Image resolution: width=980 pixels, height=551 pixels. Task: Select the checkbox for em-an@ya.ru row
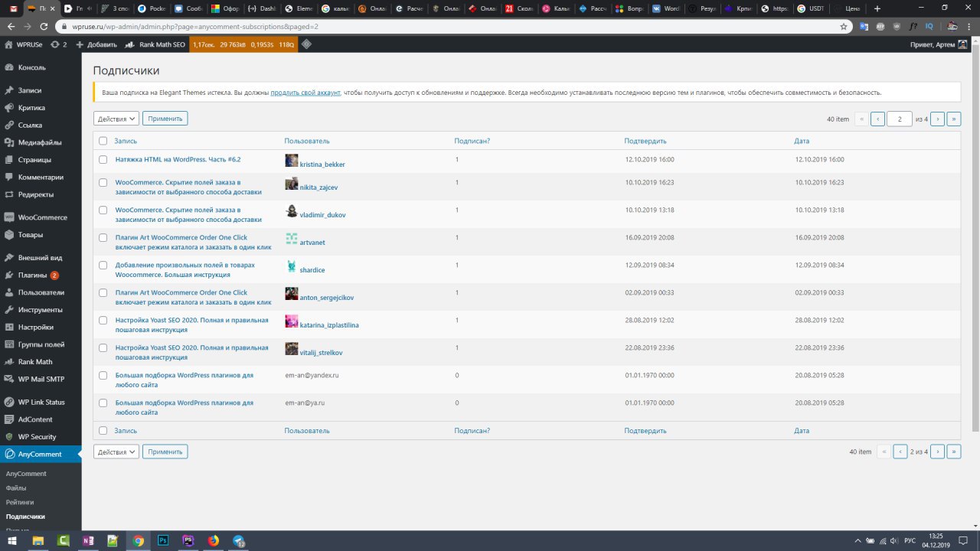[103, 403]
